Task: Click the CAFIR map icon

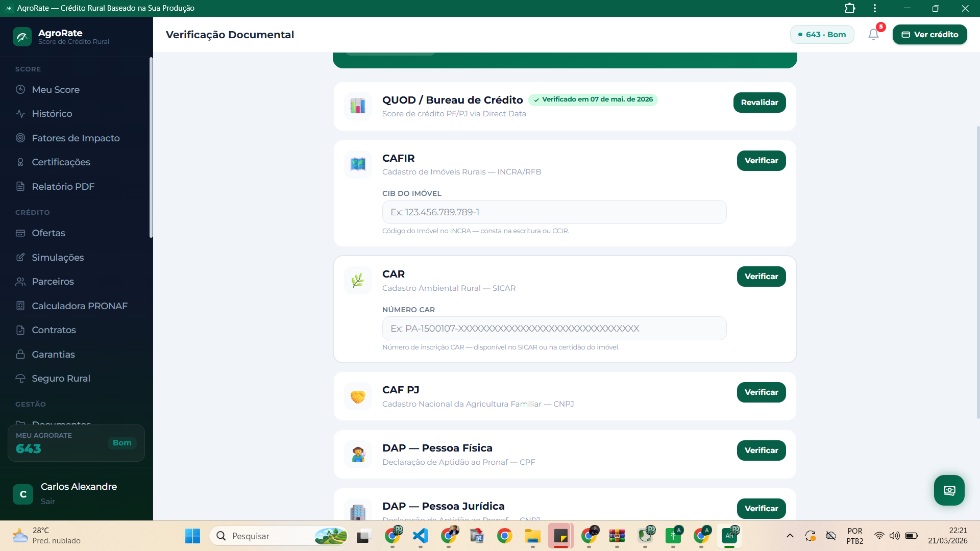Action: (x=358, y=164)
